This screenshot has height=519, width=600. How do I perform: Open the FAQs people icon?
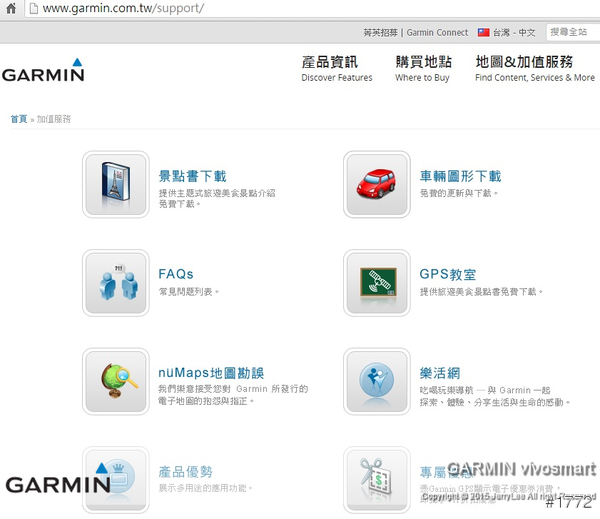(x=116, y=283)
